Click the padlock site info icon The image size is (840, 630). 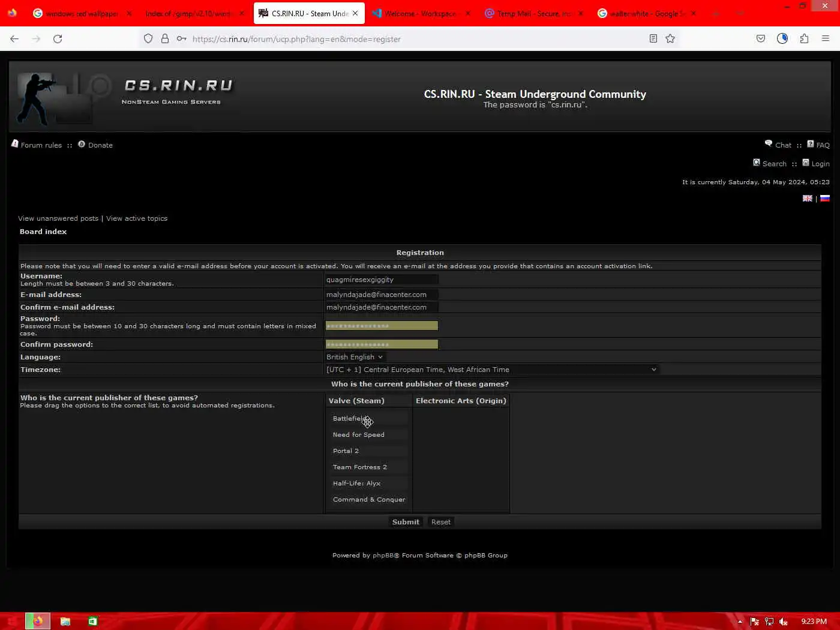click(x=164, y=39)
